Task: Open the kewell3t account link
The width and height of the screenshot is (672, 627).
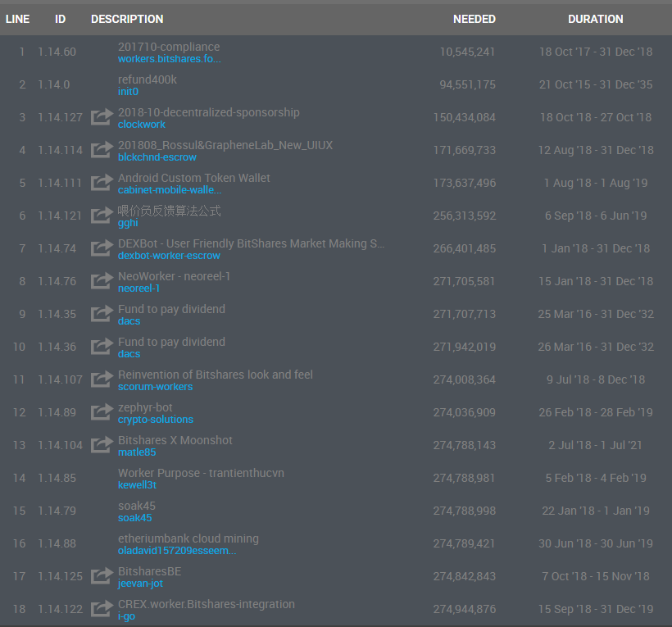Action: [137, 485]
